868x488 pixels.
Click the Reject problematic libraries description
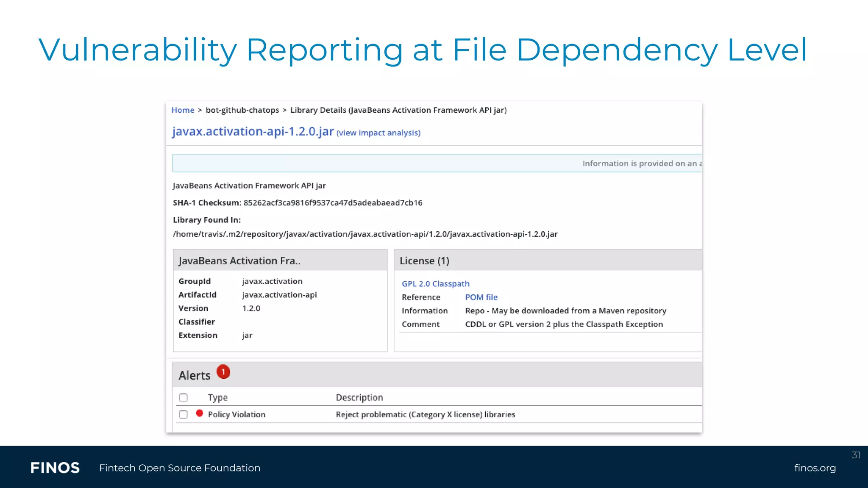(426, 414)
